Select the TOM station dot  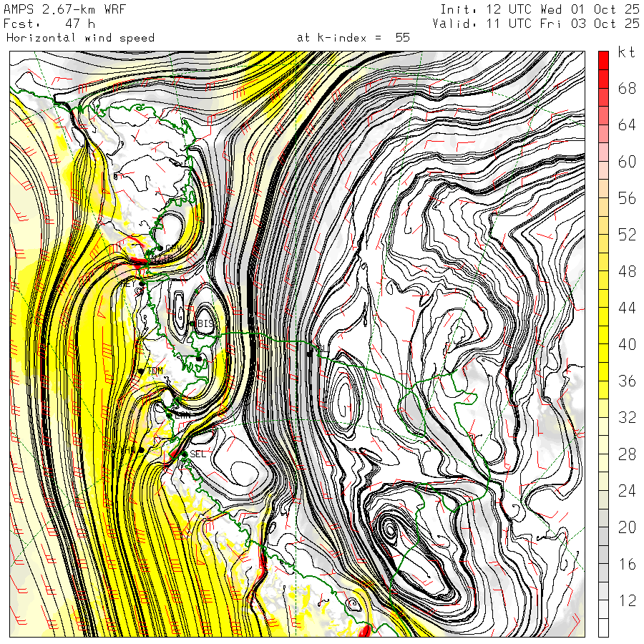[142, 371]
